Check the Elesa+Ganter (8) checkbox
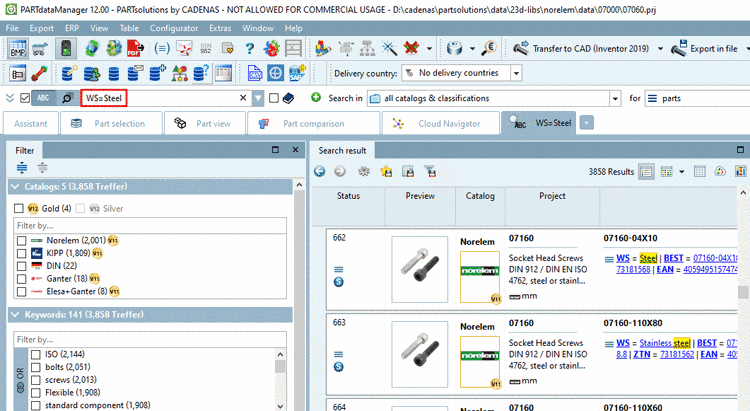750x411 pixels. (22, 291)
